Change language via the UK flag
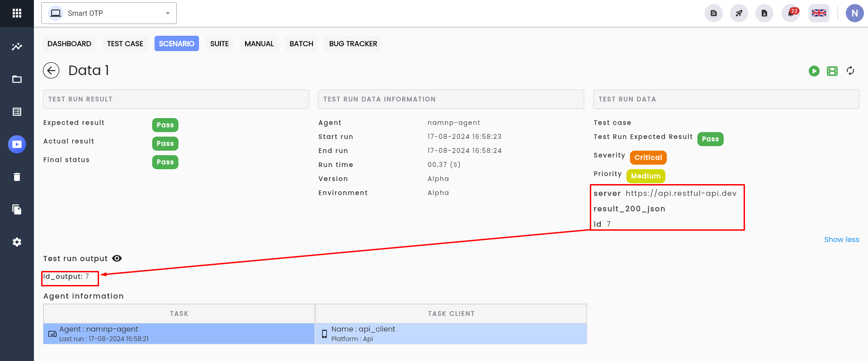The width and height of the screenshot is (868, 361). pos(819,13)
